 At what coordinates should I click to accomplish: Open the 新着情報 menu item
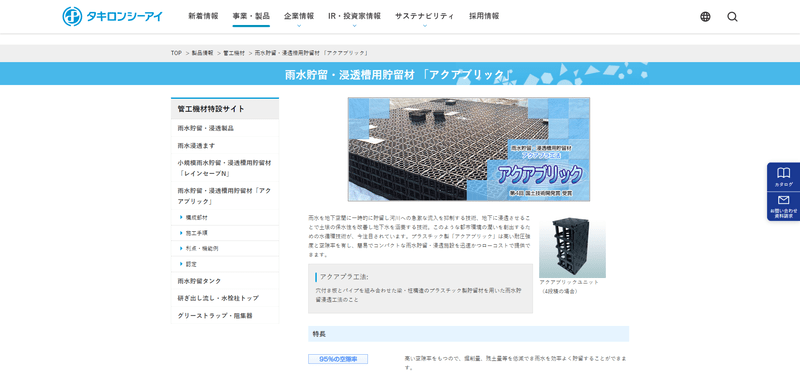[x=203, y=16]
